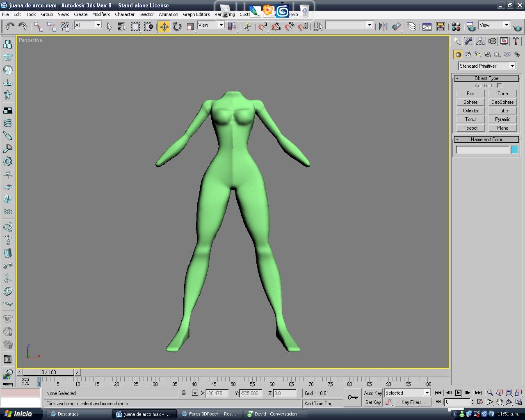The height and width of the screenshot is (420, 525).
Task: Open the Schematic View
Action: 441,27
